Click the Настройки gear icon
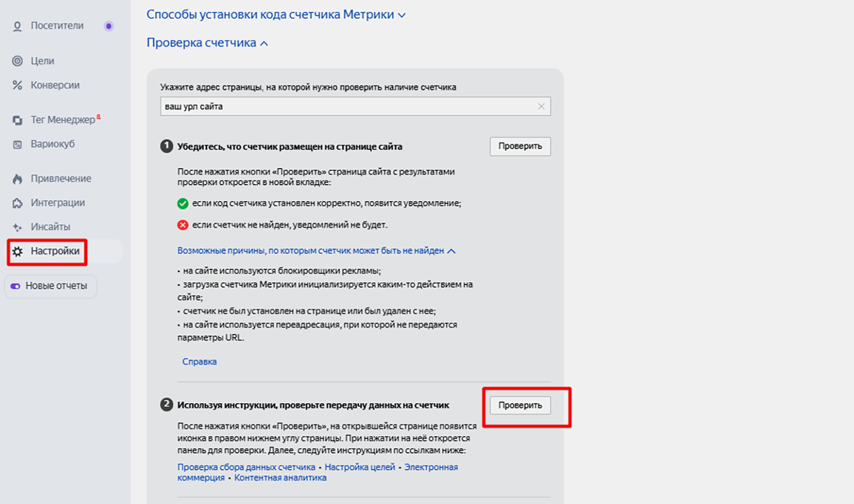 pos(17,252)
